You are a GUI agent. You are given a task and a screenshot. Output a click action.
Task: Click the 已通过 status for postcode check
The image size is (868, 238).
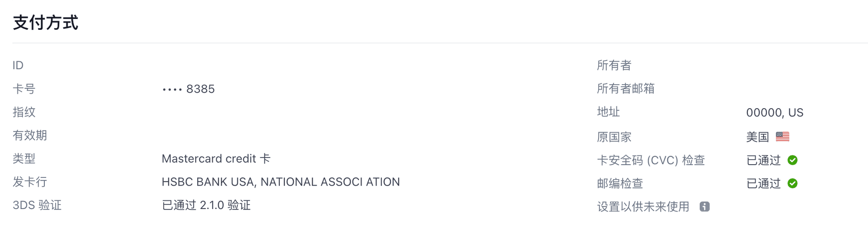click(764, 183)
